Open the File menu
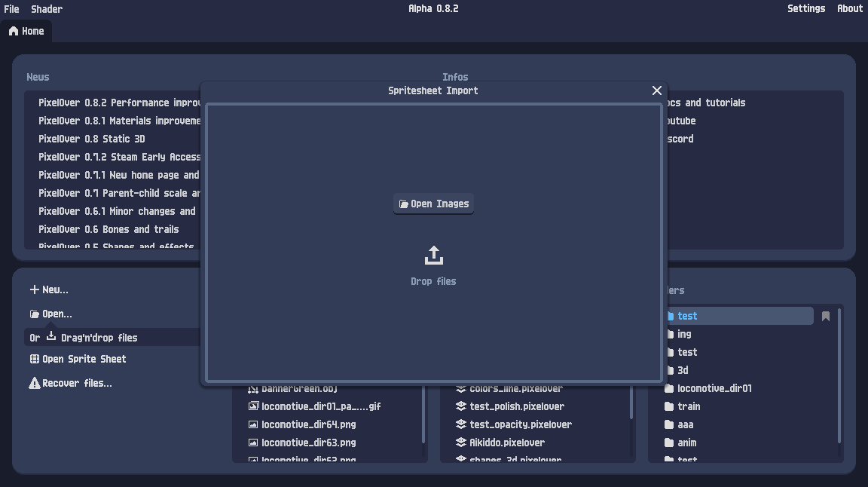The height and width of the screenshot is (487, 868). point(11,9)
